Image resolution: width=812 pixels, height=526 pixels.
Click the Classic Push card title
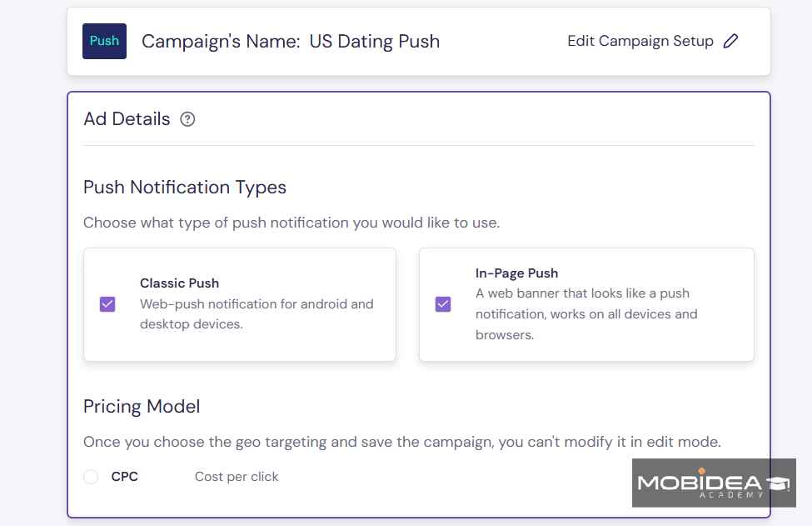179,283
